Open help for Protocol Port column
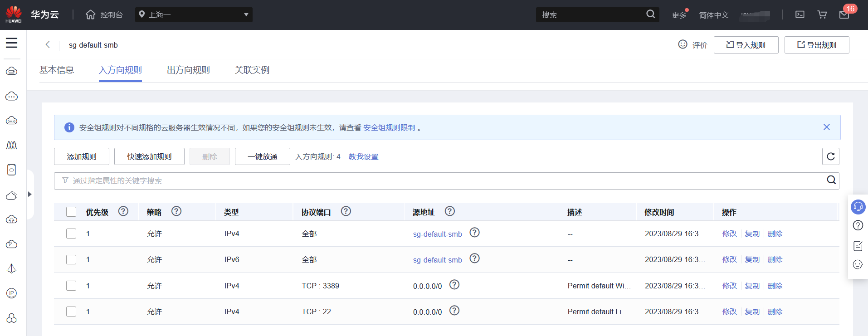Image resolution: width=868 pixels, height=336 pixels. coord(346,211)
